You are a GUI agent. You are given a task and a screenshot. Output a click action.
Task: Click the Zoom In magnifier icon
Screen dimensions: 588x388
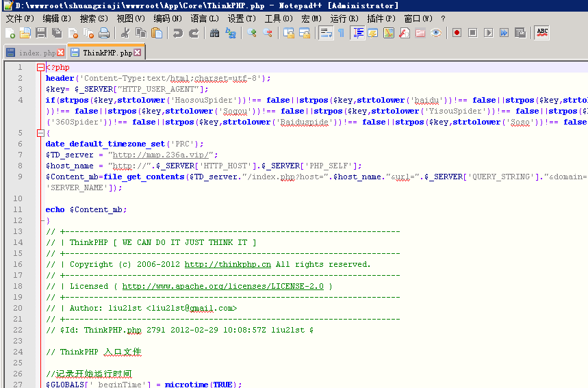tap(252, 33)
